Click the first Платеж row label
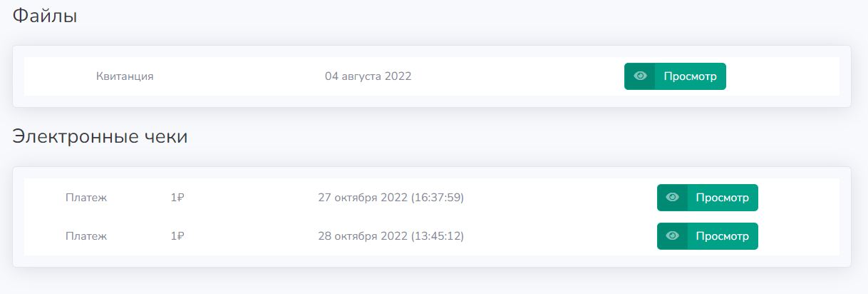This screenshot has height=294, width=868. (86, 198)
